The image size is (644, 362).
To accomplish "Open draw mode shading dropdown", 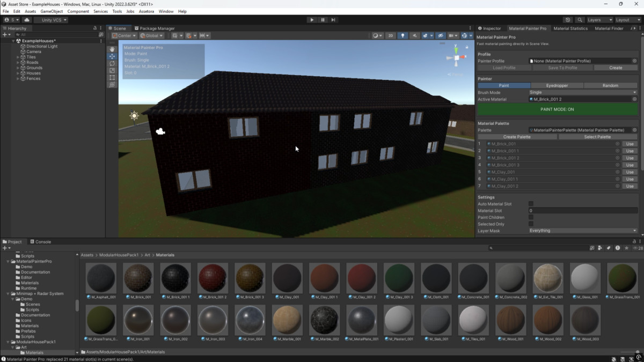I will (378, 36).
